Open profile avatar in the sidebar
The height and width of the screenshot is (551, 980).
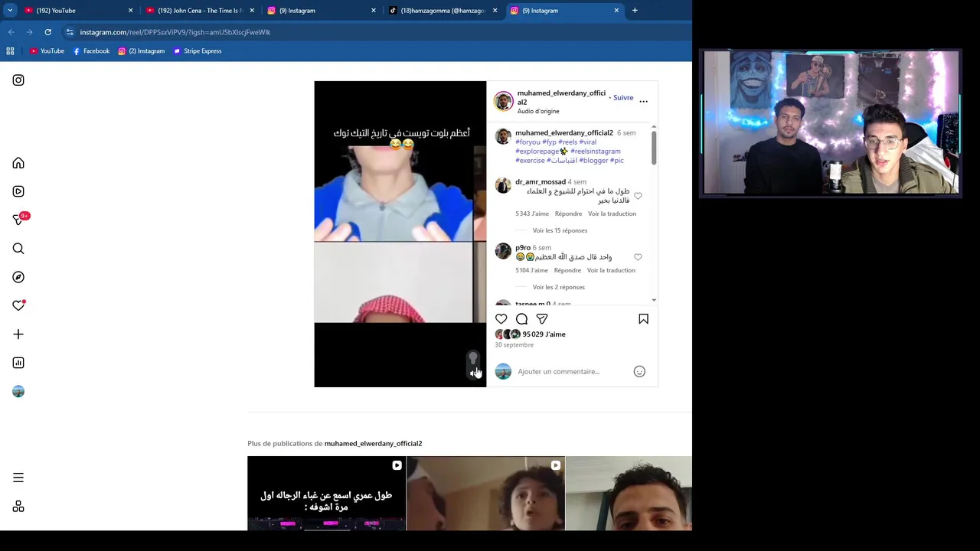pyautogui.click(x=18, y=392)
